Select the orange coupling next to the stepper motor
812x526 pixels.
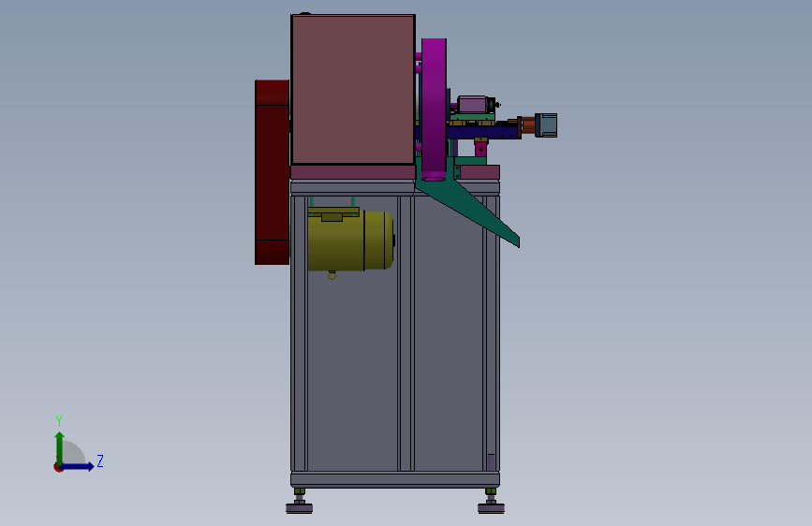pos(528,125)
